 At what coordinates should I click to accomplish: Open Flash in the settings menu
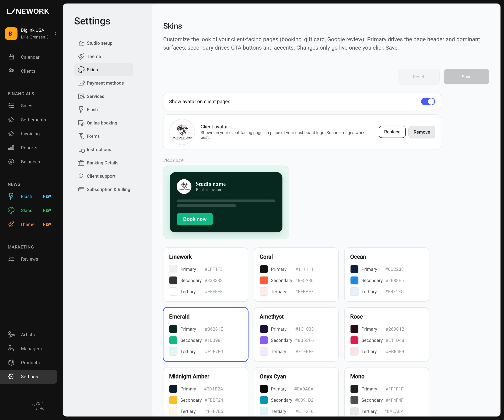[x=103, y=110]
